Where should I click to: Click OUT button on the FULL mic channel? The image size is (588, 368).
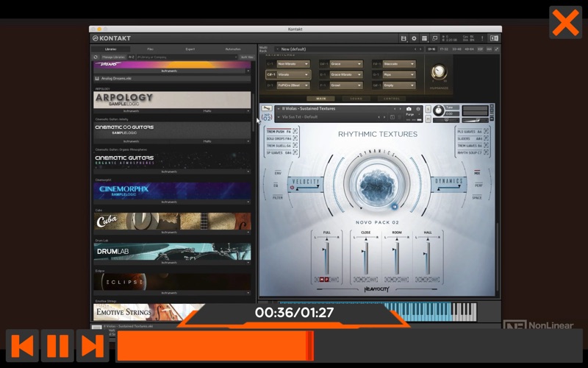pyautogui.click(x=334, y=280)
